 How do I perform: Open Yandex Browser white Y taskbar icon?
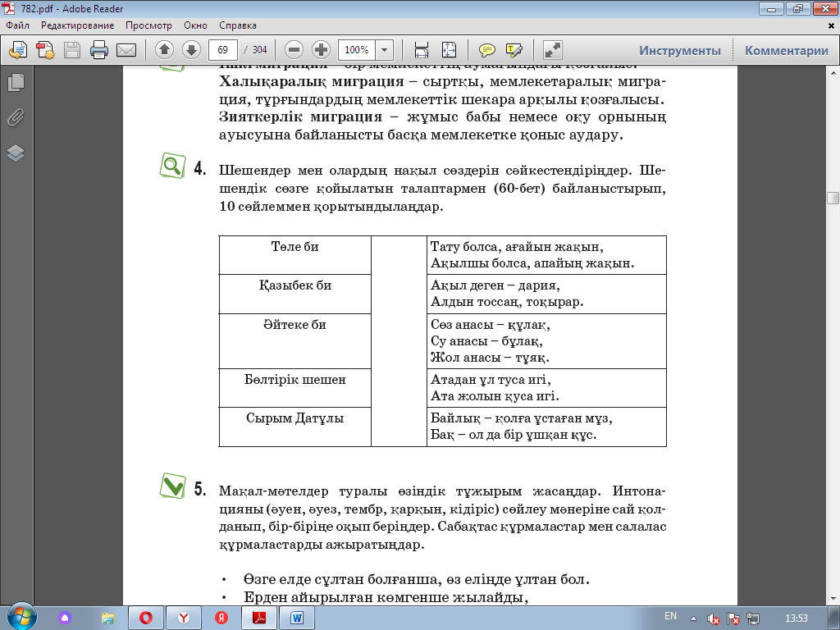coord(184,619)
